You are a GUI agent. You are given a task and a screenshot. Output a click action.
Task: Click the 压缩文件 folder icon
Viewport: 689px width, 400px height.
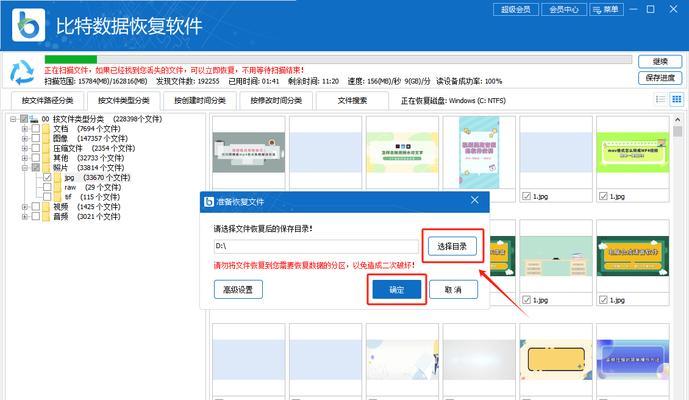coord(46,148)
